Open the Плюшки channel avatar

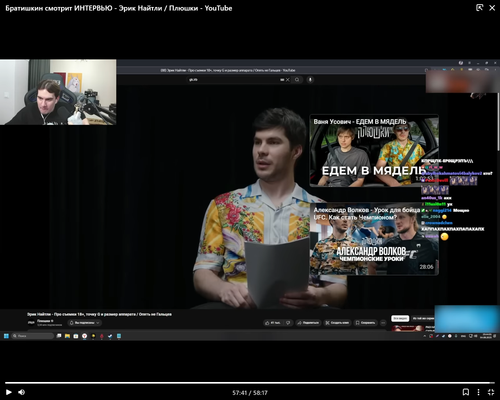(31, 322)
